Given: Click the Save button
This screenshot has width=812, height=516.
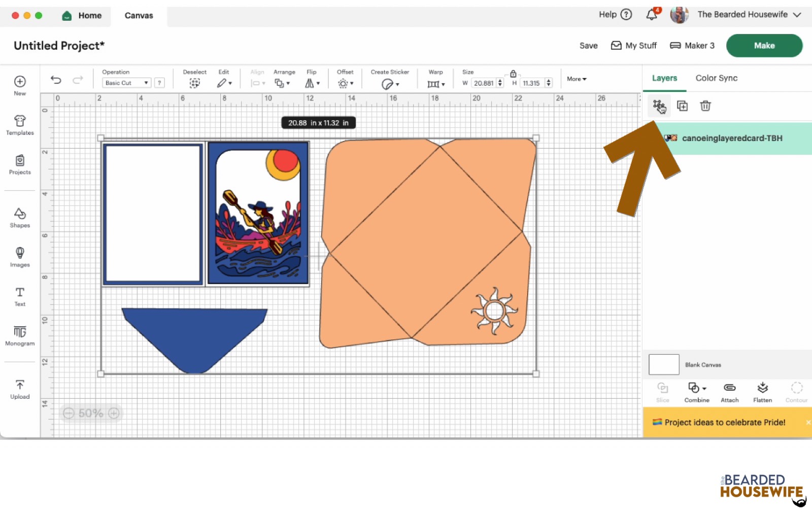Looking at the screenshot, I should [x=588, y=46].
